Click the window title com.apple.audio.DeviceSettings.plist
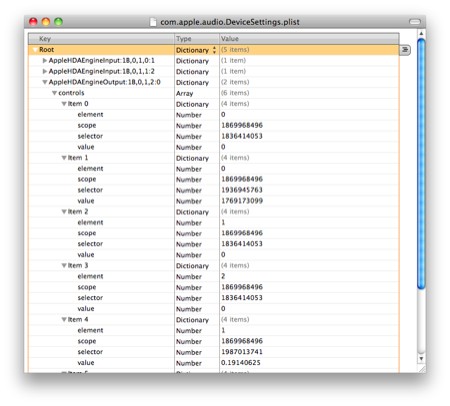 click(x=230, y=22)
